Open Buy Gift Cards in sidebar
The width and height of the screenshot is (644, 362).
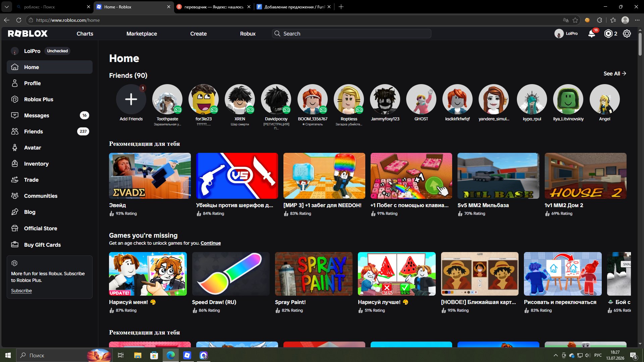[50, 245]
